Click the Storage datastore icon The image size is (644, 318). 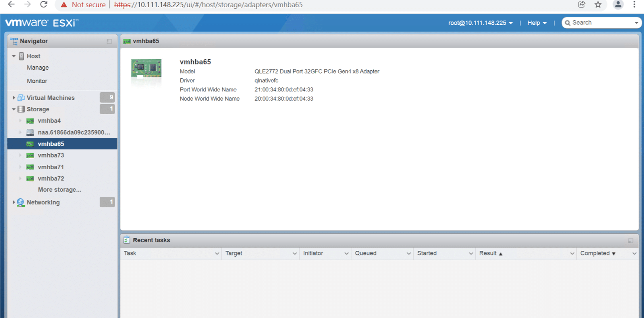pyautogui.click(x=21, y=109)
